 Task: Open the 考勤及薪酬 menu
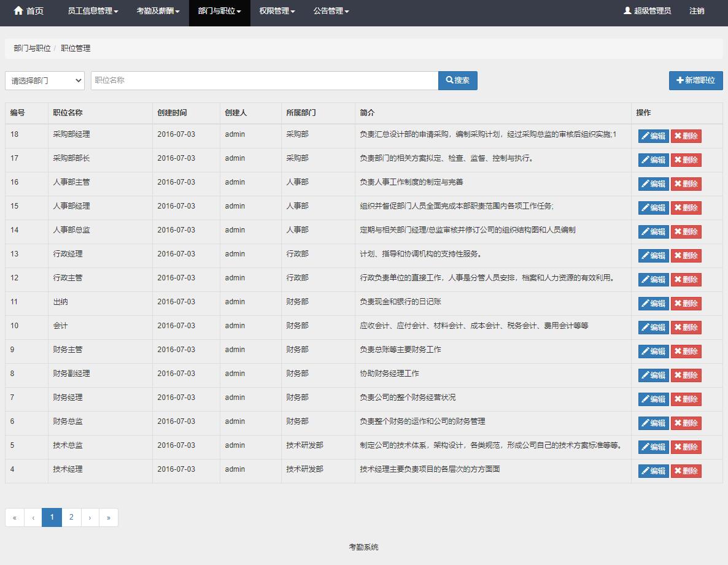[157, 10]
